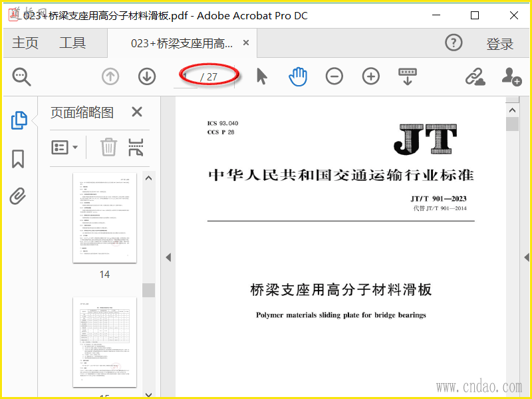Open the search/find magnifier tool
The width and height of the screenshot is (532, 399).
point(22,77)
